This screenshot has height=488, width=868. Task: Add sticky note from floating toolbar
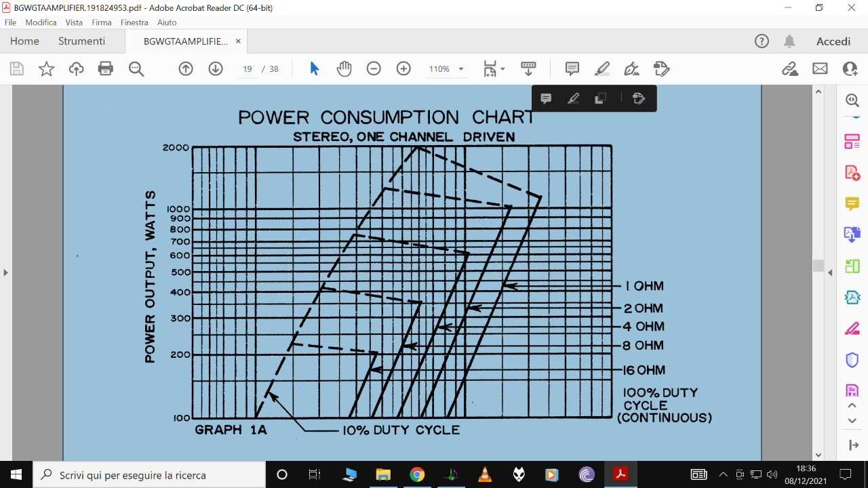pos(546,99)
